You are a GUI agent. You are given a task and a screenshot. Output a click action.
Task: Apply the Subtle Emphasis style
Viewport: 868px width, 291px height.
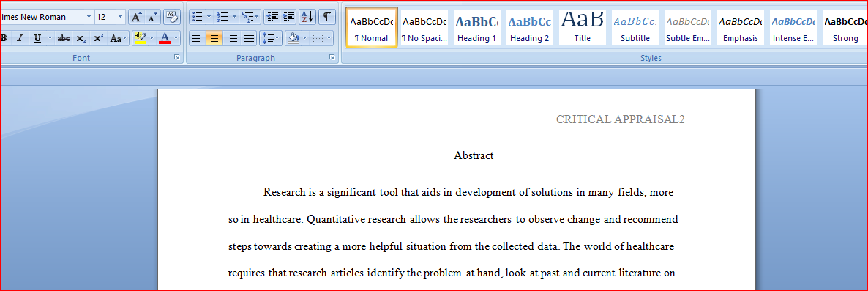point(687,27)
